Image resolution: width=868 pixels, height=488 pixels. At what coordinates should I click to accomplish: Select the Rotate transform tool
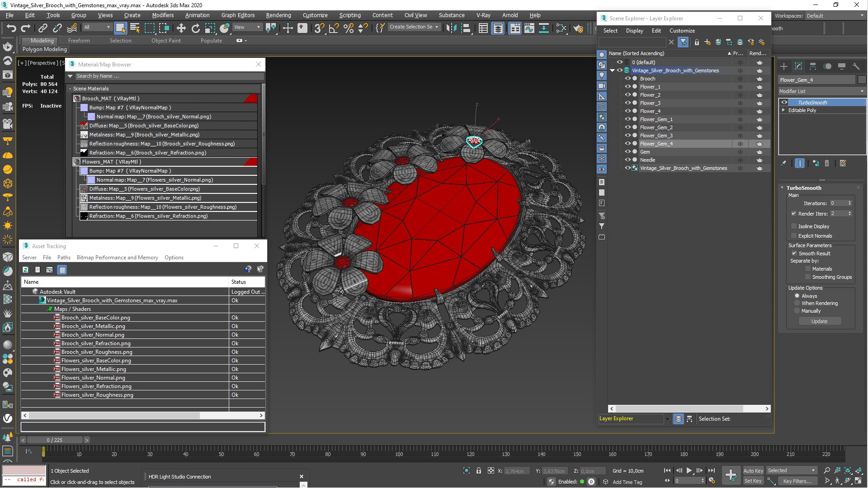pos(195,28)
